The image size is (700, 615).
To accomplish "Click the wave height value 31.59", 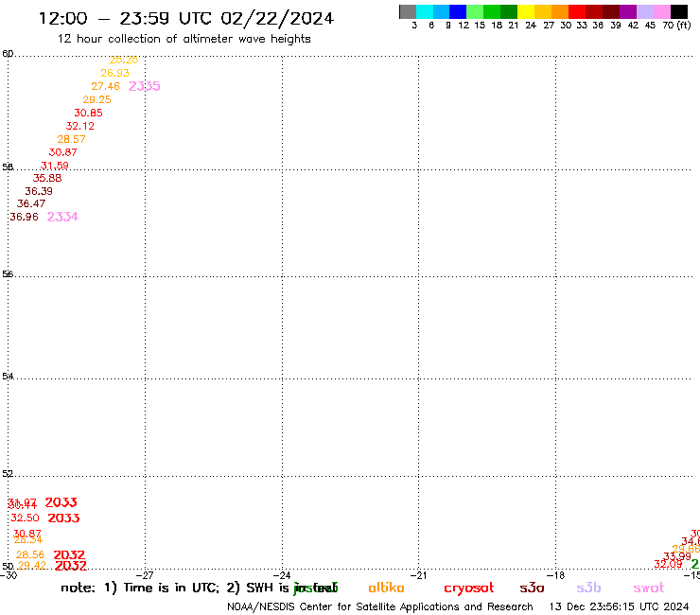I will (55, 166).
